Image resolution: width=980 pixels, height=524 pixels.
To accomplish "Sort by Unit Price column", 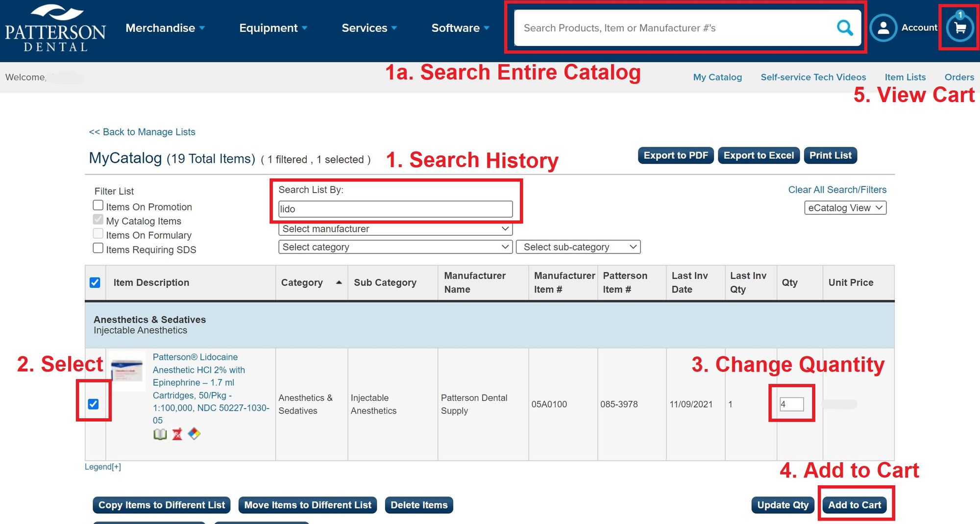I will coord(851,283).
